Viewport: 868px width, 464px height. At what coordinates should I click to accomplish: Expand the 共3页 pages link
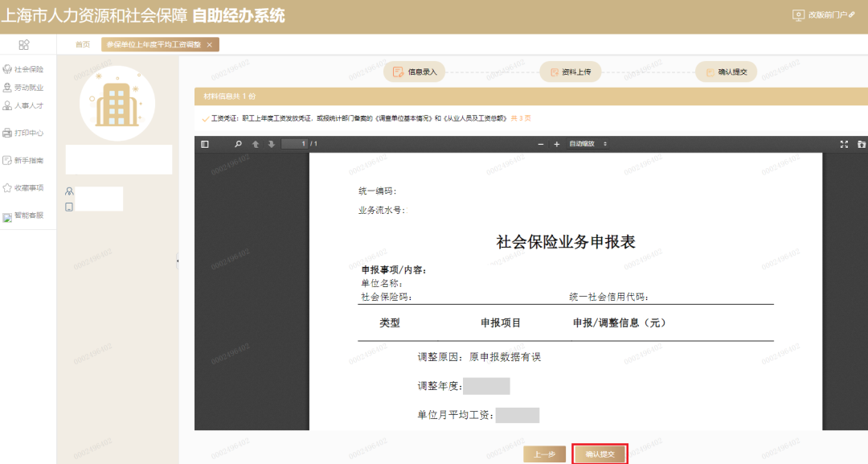522,117
